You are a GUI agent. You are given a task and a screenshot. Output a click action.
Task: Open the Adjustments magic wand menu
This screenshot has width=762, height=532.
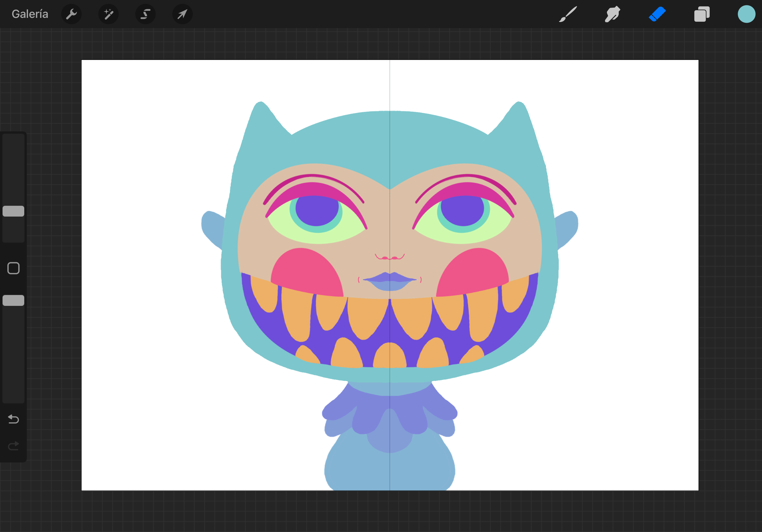point(108,14)
